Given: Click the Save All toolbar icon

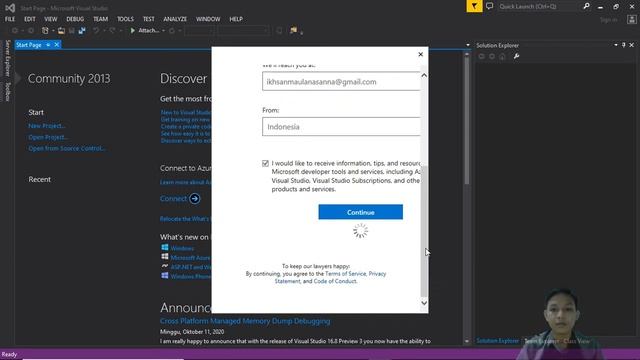Looking at the screenshot, I should tap(82, 31).
